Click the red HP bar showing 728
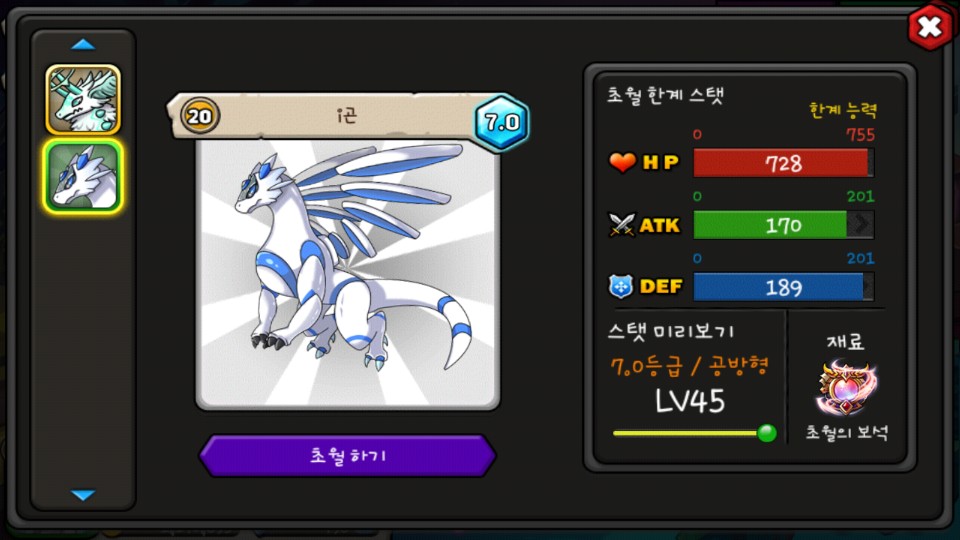Image resolution: width=960 pixels, height=540 pixels. pyautogui.click(x=783, y=163)
